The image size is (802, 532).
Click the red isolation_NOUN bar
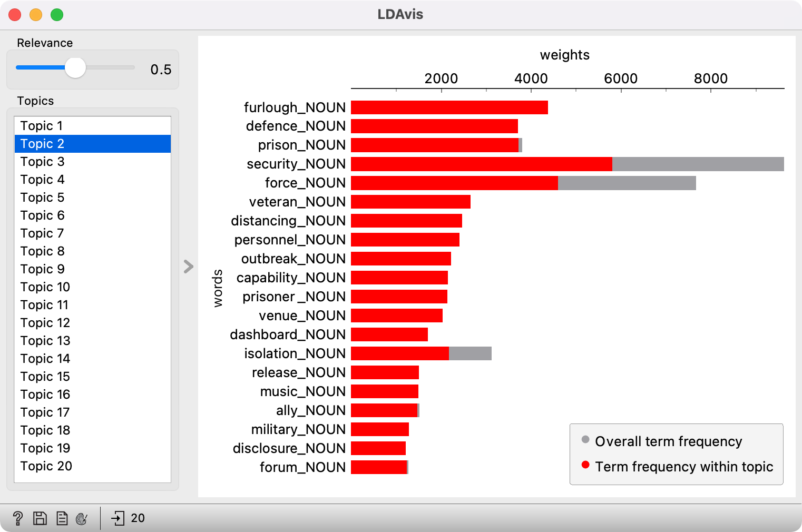pyautogui.click(x=399, y=353)
